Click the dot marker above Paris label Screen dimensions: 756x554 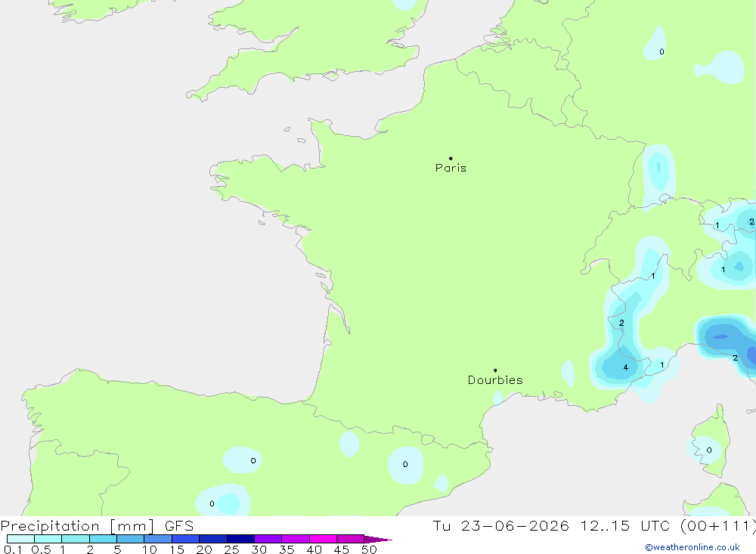click(x=451, y=158)
